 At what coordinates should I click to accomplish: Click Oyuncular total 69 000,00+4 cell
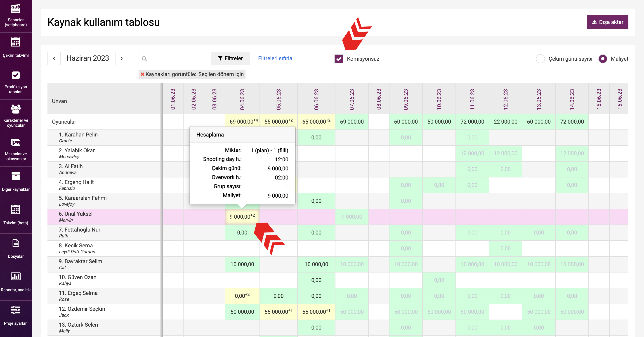point(242,122)
